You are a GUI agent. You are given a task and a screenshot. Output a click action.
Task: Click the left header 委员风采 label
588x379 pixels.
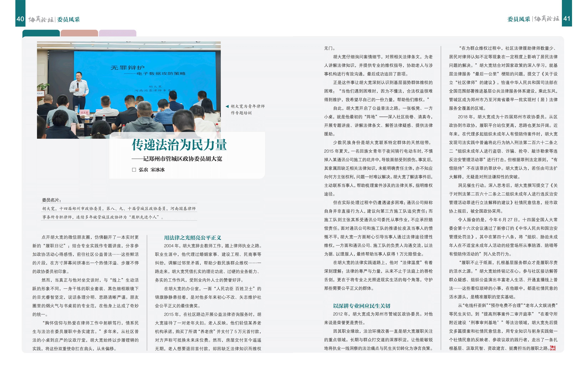click(69, 19)
